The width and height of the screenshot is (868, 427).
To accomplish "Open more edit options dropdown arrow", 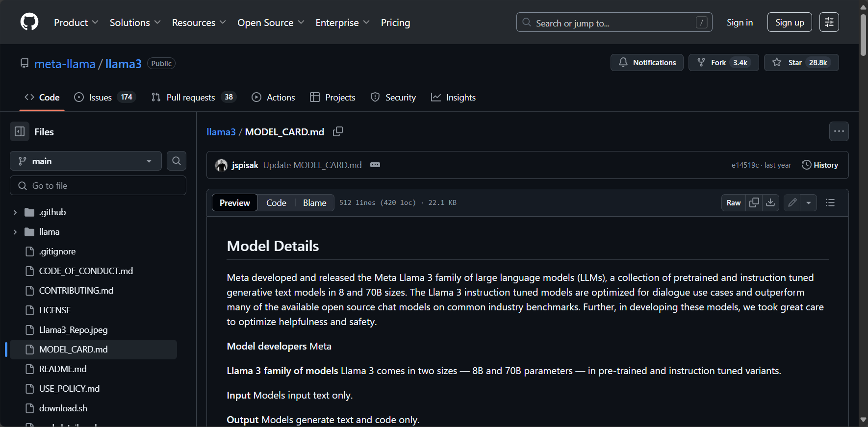I will tap(809, 202).
